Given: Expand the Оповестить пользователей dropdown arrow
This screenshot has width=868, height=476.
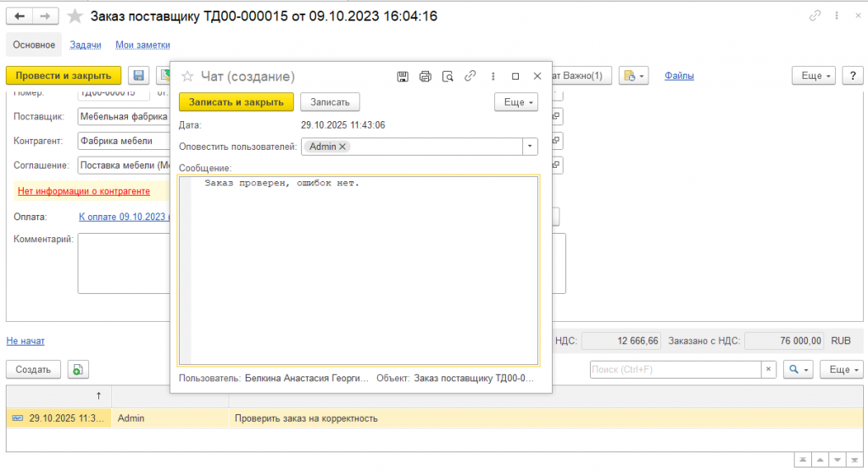Looking at the screenshot, I should click(x=530, y=147).
